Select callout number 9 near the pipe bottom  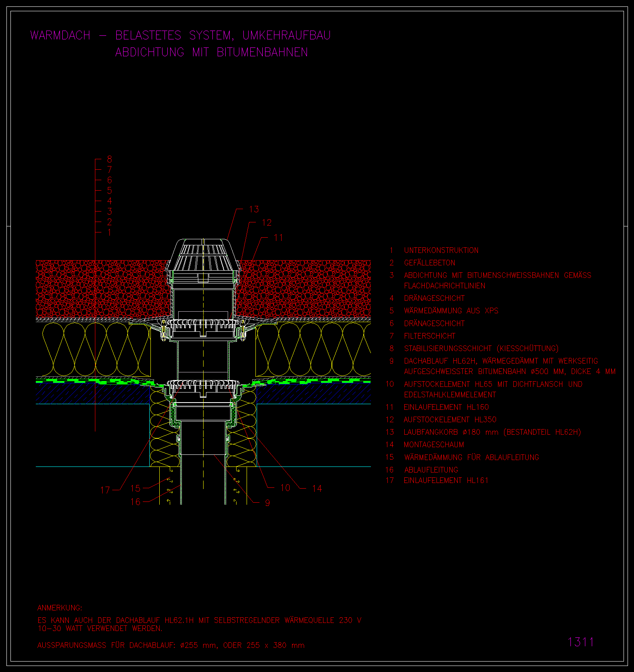pyautogui.click(x=268, y=502)
